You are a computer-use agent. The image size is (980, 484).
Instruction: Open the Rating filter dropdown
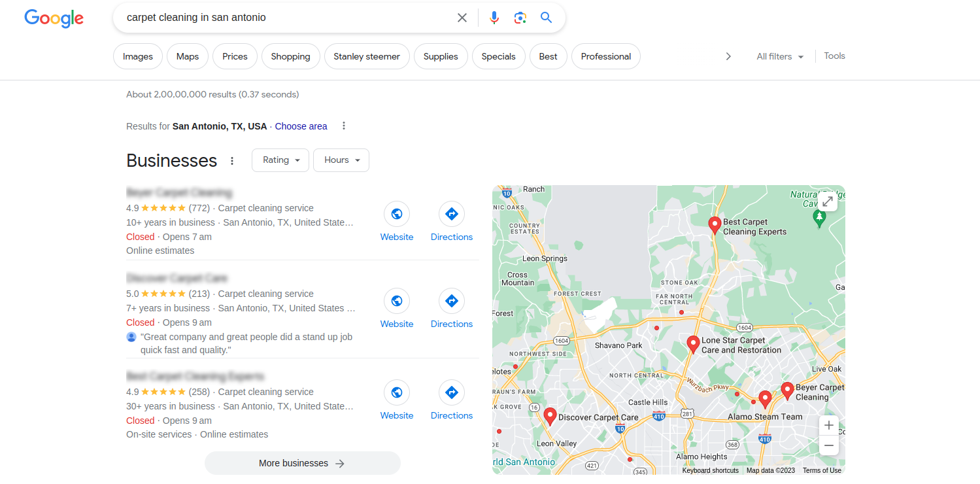[x=280, y=160]
